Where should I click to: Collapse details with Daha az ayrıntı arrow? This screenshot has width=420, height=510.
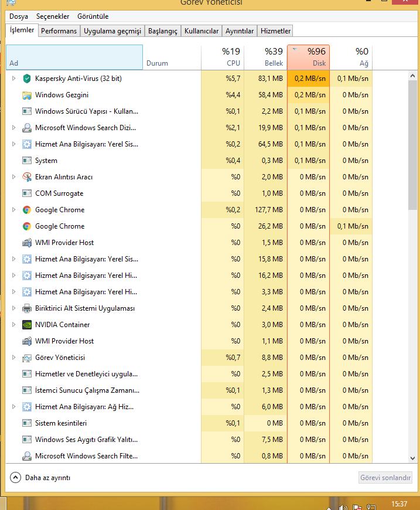[15, 478]
